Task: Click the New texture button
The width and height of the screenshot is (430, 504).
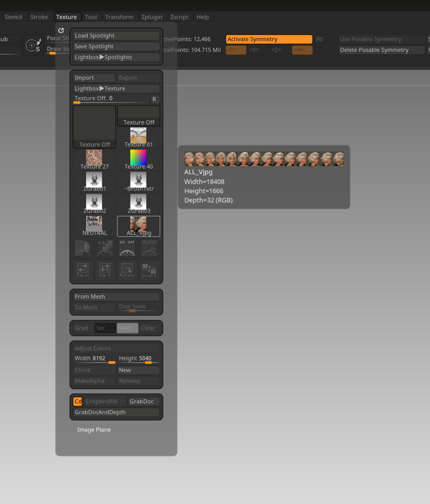Action: coord(139,370)
